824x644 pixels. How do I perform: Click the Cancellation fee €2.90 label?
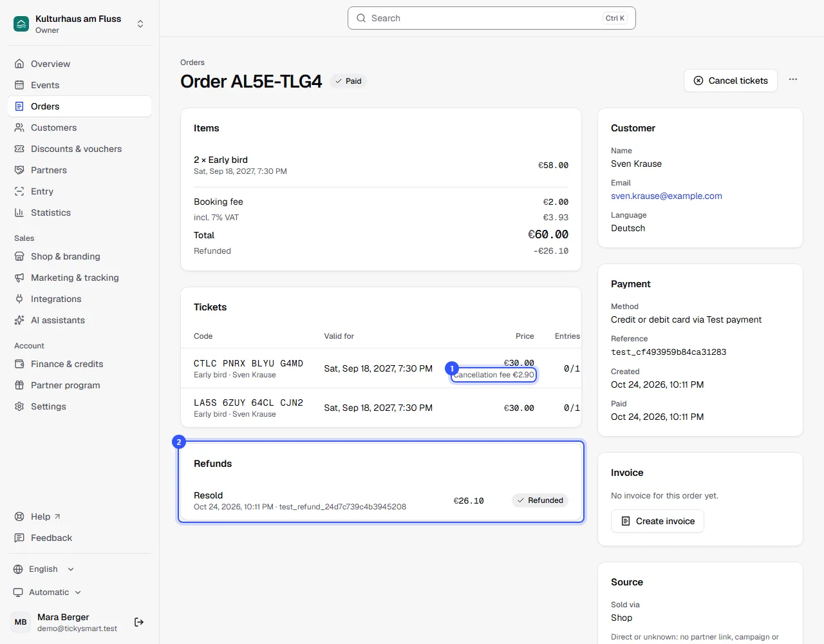494,375
